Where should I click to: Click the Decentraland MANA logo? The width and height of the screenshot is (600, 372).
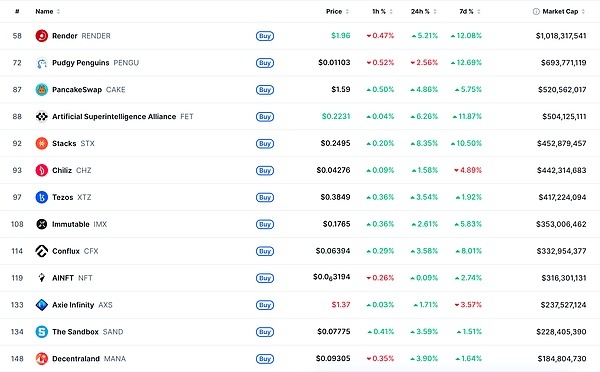pos(42,359)
